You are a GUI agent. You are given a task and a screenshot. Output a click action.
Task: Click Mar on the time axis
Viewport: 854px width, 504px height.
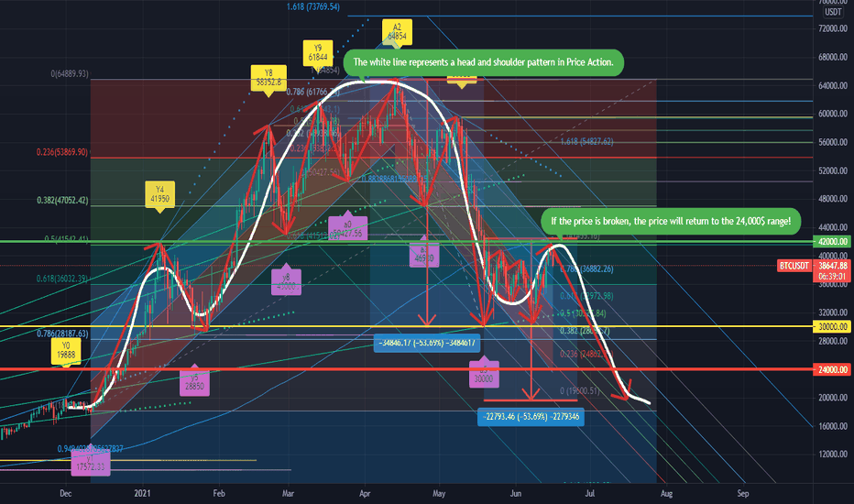click(288, 494)
